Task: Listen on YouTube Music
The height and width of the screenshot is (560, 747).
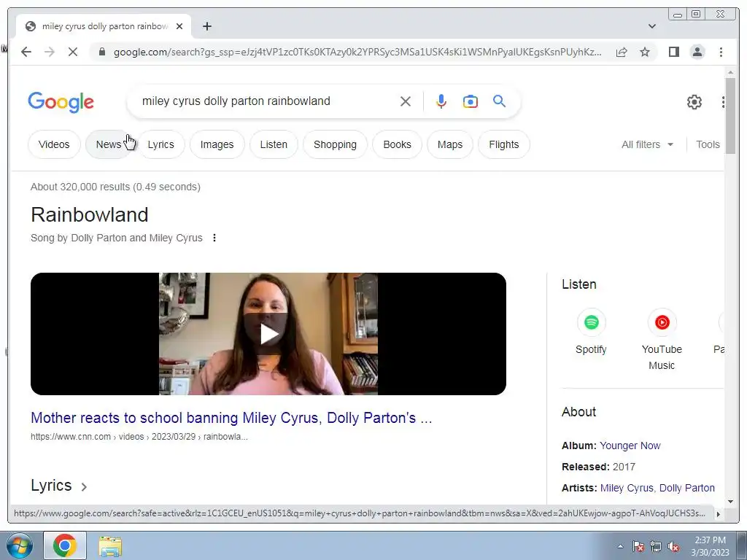Action: click(661, 340)
